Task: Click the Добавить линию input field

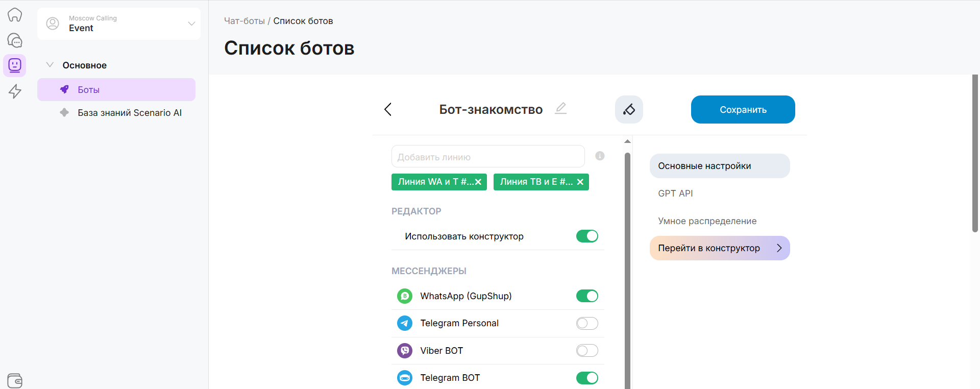Action: pos(487,157)
